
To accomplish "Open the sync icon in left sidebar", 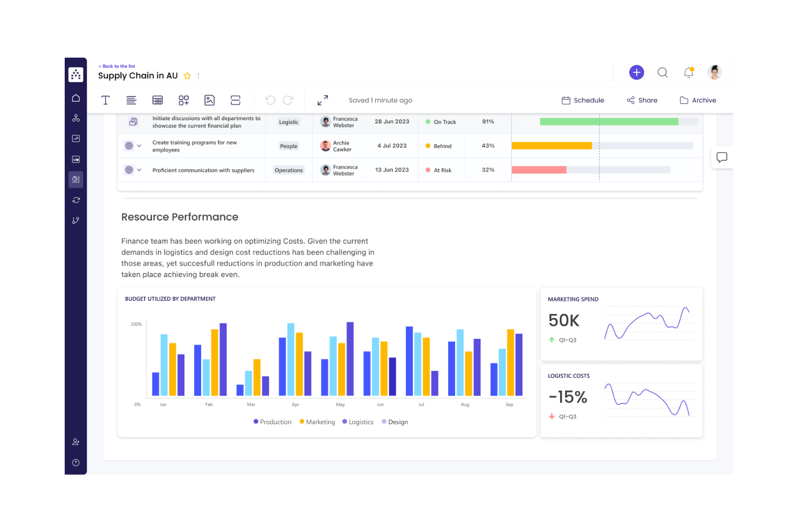I will coord(75,199).
